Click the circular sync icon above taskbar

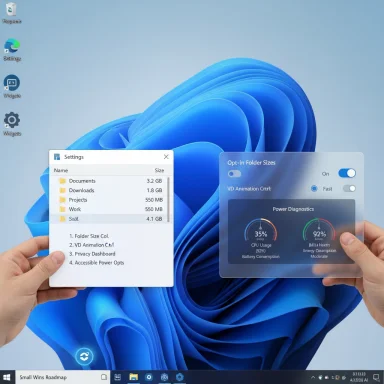84,357
